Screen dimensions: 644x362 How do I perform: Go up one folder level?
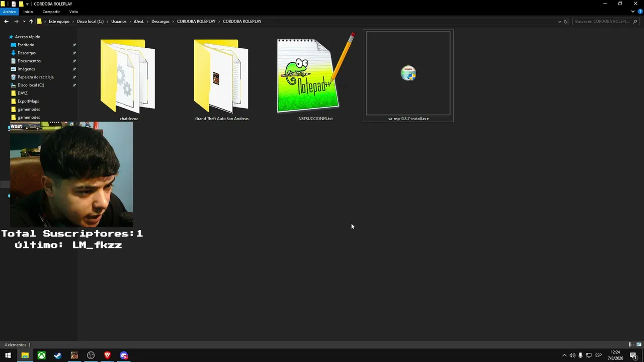(31, 22)
